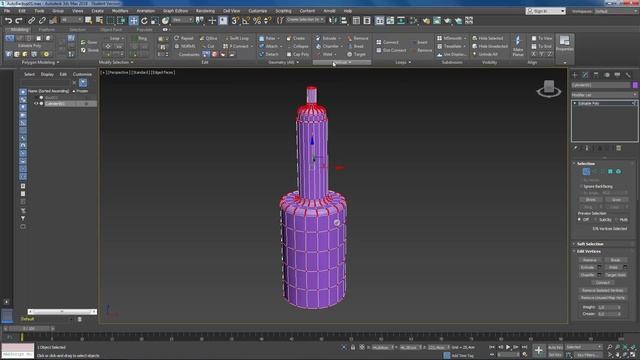The height and width of the screenshot is (360, 640).
Task: Click the Align icon in main toolbar
Action: point(344,20)
